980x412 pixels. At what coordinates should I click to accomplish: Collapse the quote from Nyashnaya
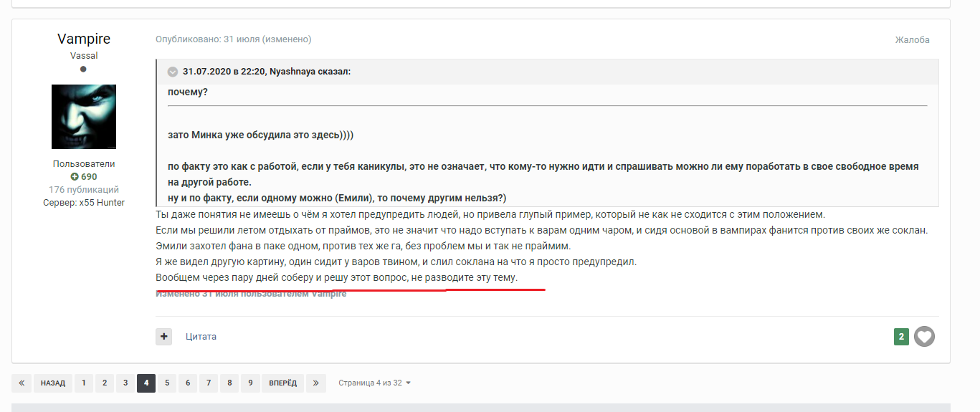tap(173, 72)
